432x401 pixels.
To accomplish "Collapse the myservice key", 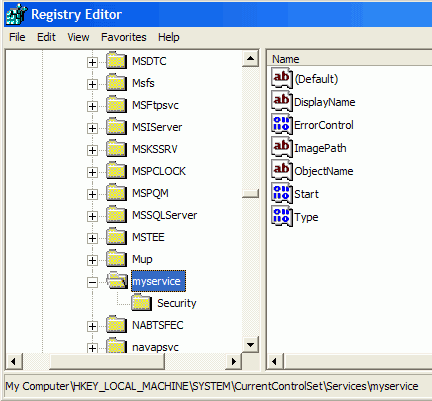I will (x=92, y=283).
